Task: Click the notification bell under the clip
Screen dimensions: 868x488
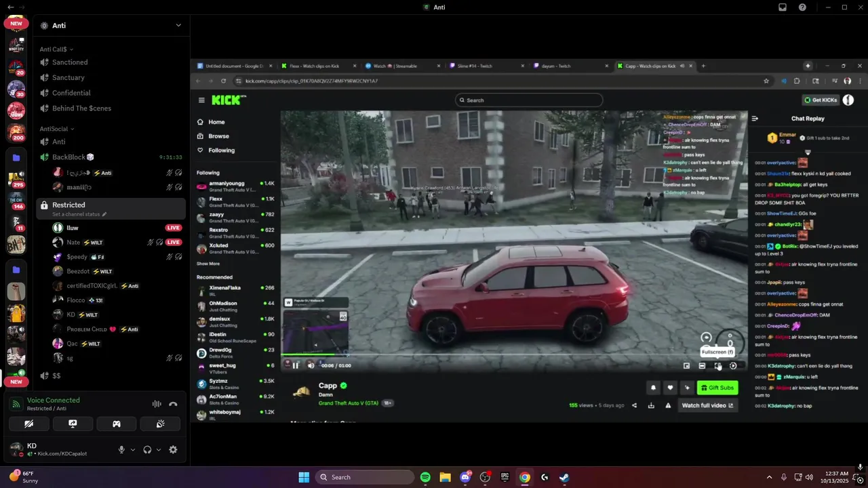Action: [x=654, y=388]
